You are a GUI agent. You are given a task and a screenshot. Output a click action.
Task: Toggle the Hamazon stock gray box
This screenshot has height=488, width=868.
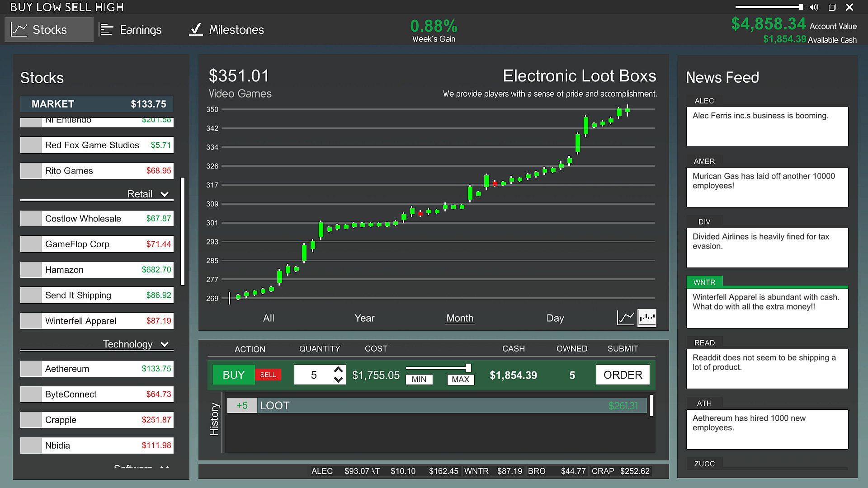31,270
